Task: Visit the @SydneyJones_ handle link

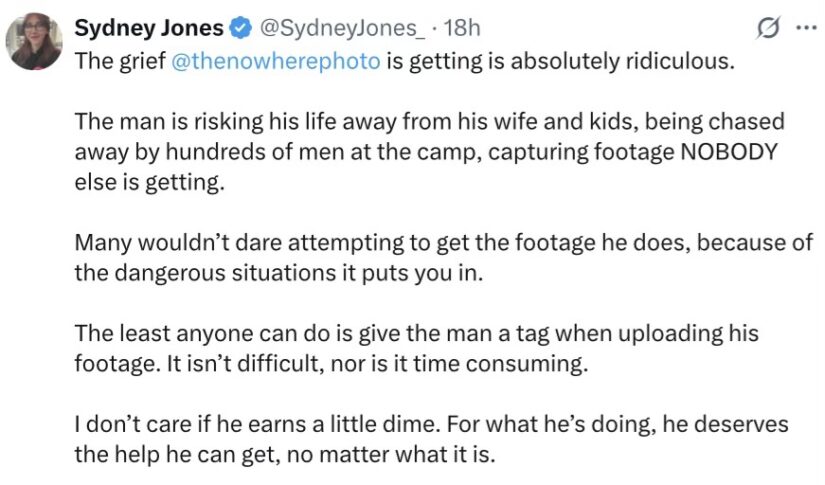Action: click(x=342, y=28)
